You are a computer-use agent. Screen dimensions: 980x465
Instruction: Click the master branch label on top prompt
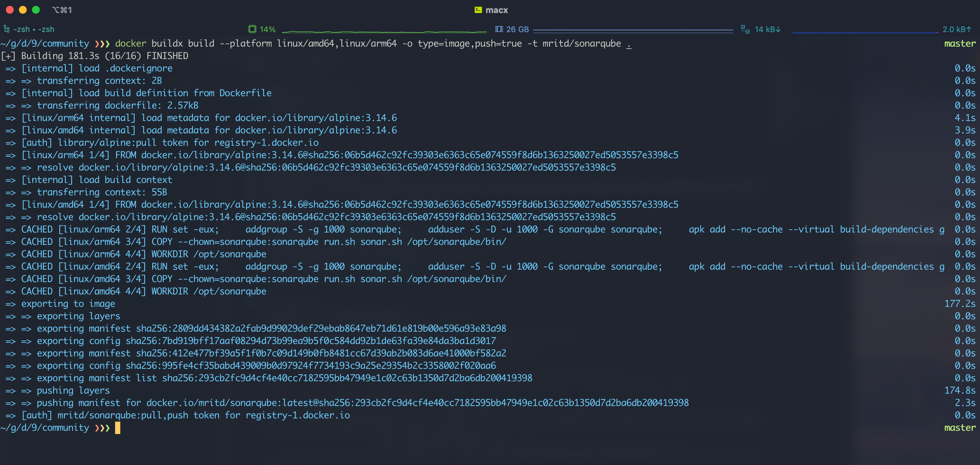click(959, 44)
